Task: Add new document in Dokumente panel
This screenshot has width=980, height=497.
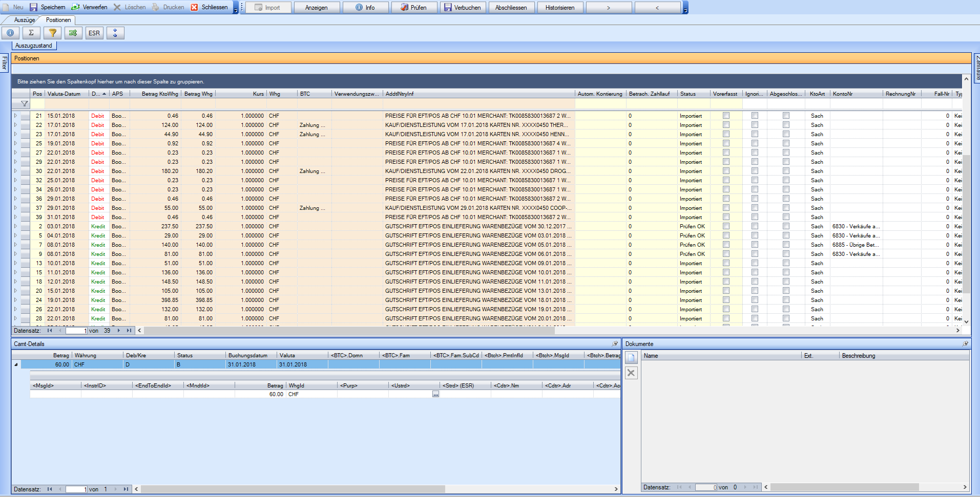Action: pos(631,358)
